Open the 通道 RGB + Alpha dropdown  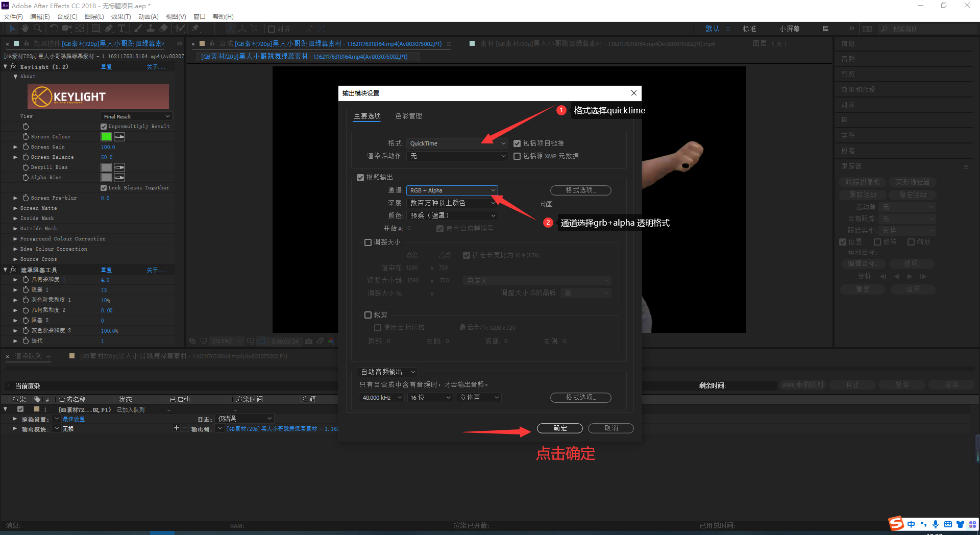click(452, 190)
